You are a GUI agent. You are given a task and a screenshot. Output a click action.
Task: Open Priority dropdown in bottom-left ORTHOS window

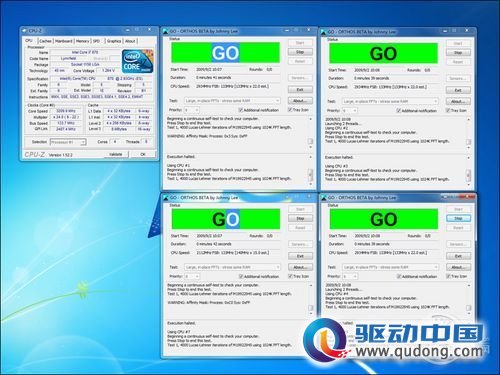[192, 276]
